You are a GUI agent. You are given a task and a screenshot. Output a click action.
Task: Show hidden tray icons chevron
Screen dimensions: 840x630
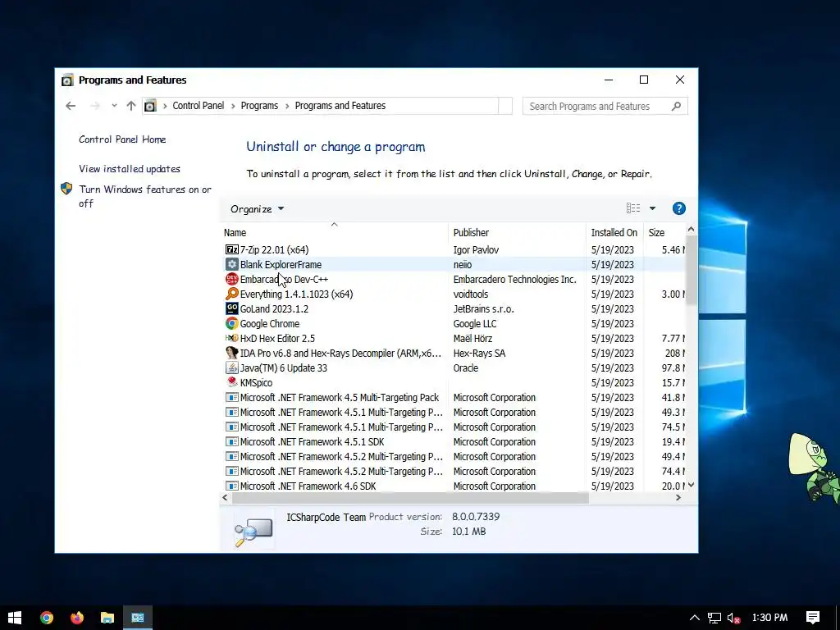(x=694, y=618)
